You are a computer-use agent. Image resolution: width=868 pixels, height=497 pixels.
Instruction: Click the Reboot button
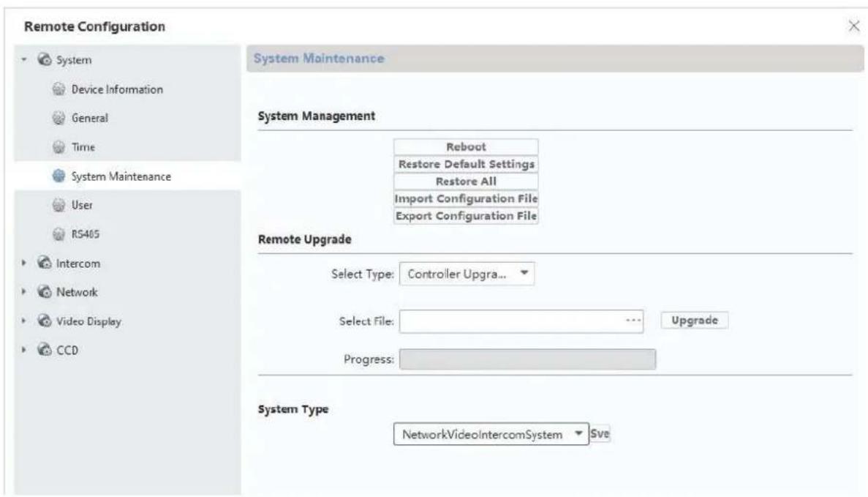(466, 147)
